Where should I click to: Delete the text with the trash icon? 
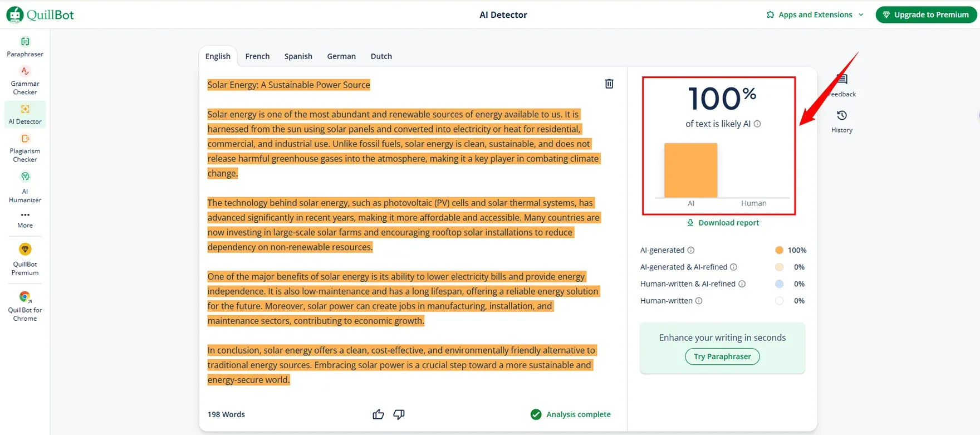pyautogui.click(x=609, y=84)
